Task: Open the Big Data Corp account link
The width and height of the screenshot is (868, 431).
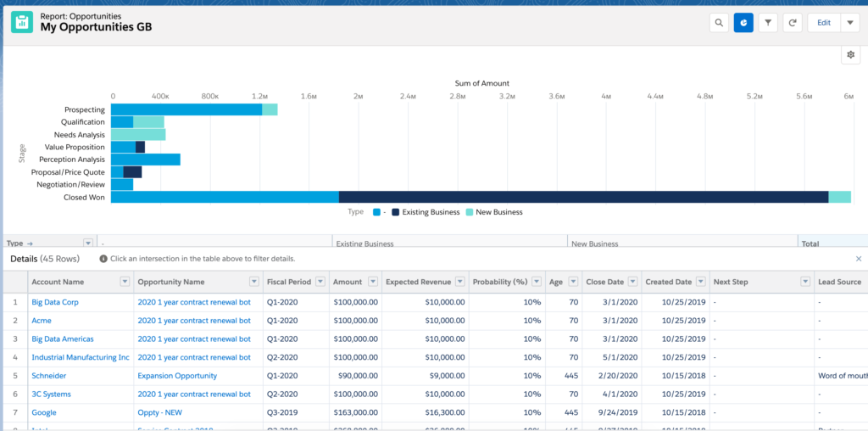Action: click(x=55, y=303)
